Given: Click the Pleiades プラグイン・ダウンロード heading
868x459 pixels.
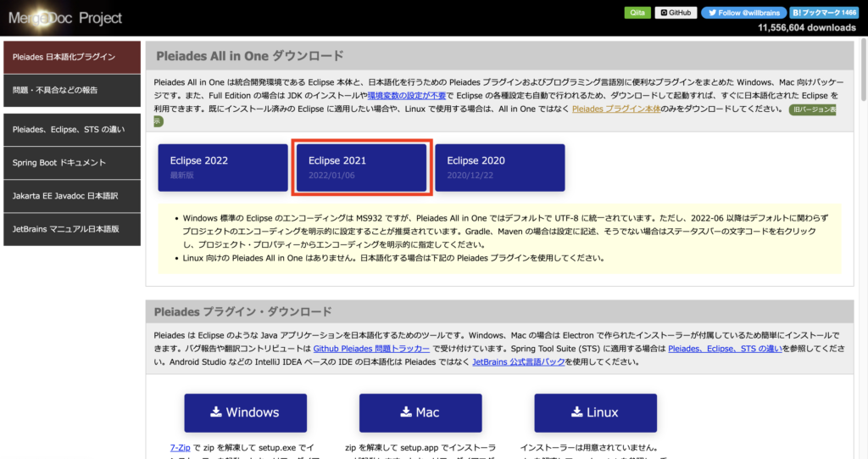Looking at the screenshot, I should pyautogui.click(x=243, y=312).
